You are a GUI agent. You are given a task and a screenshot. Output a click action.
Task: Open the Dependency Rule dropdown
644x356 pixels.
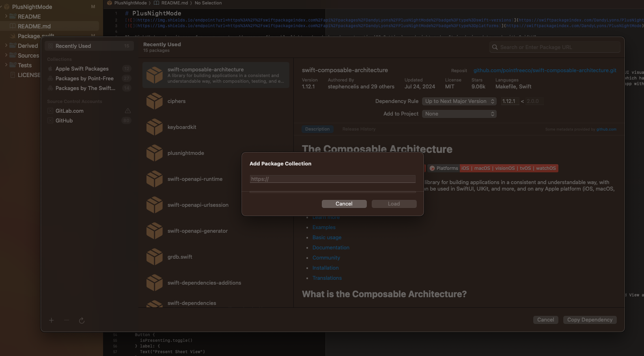tap(459, 101)
